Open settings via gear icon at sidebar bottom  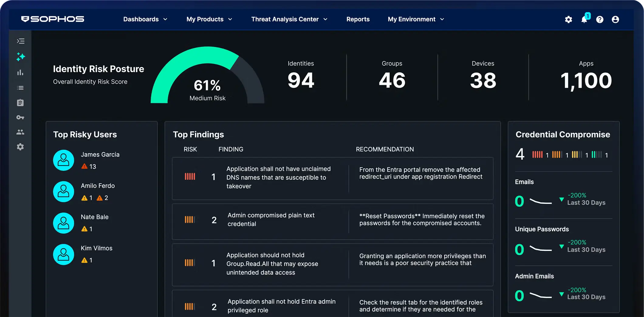coord(20,147)
